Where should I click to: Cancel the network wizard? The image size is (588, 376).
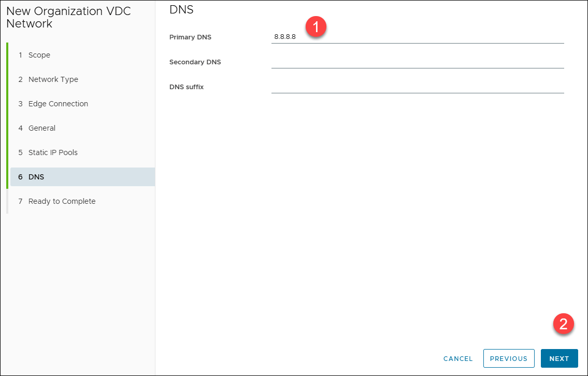(x=458, y=358)
